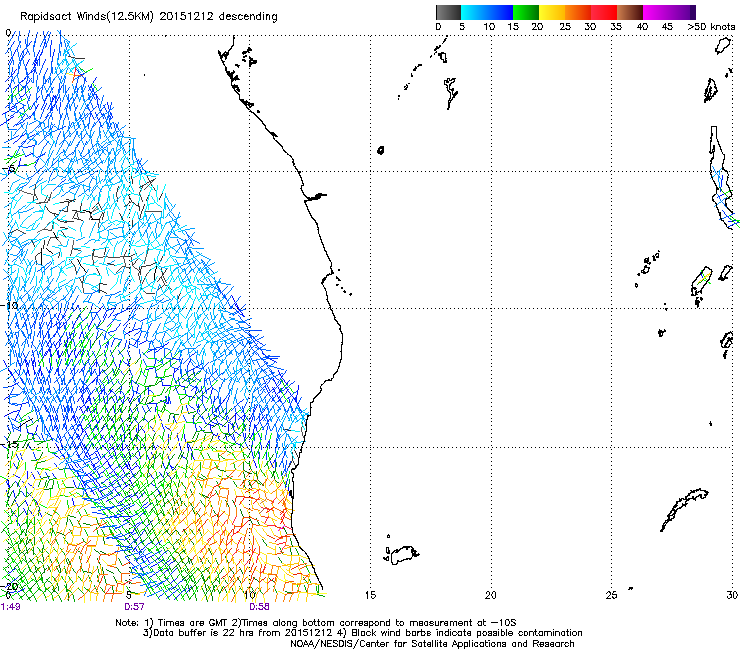Click the "25" longitude label on bottom axis
The height and width of the screenshot is (650, 740).
tap(611, 595)
